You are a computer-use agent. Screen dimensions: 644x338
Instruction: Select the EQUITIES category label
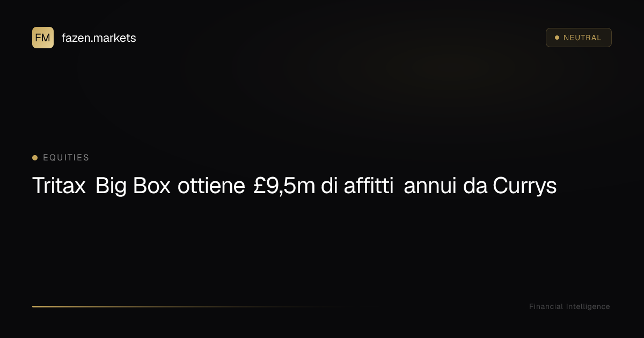coord(66,158)
